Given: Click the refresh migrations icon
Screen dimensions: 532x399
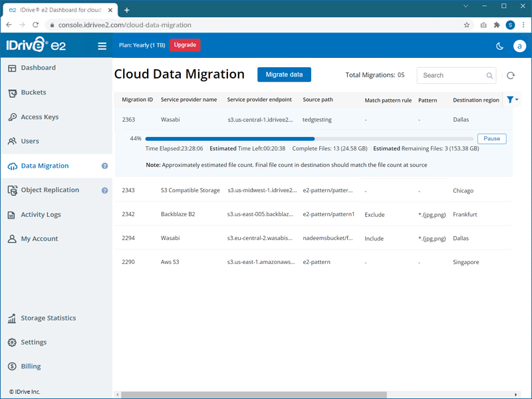Looking at the screenshot, I should (x=511, y=76).
